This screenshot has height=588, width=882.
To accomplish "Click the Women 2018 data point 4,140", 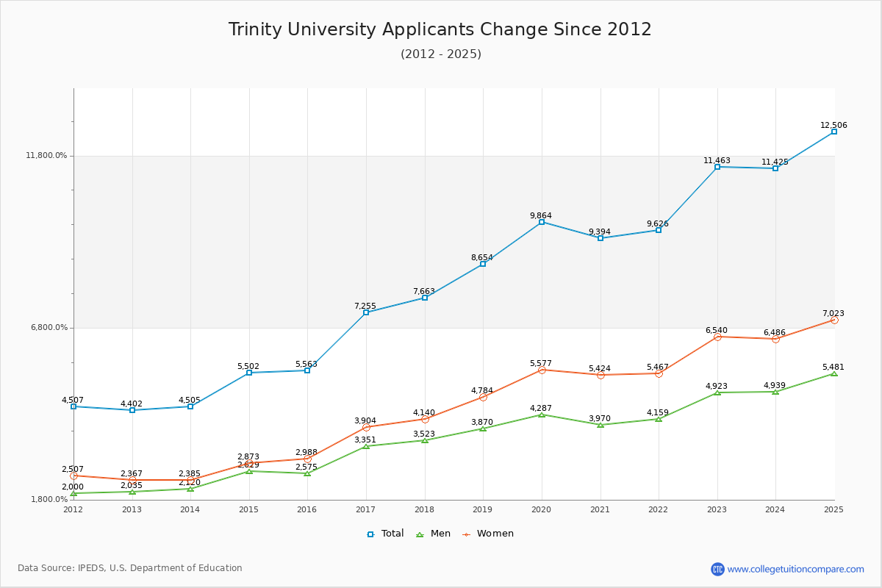I will (425, 419).
